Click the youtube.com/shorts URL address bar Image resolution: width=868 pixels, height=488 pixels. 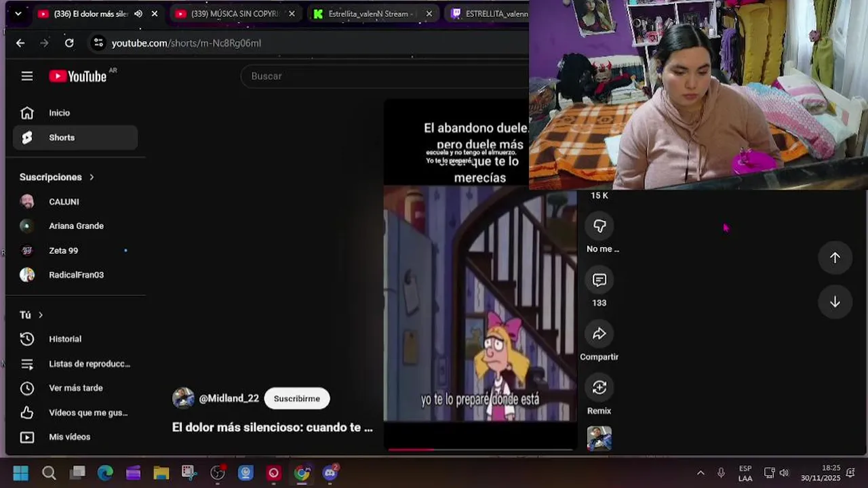(186, 43)
